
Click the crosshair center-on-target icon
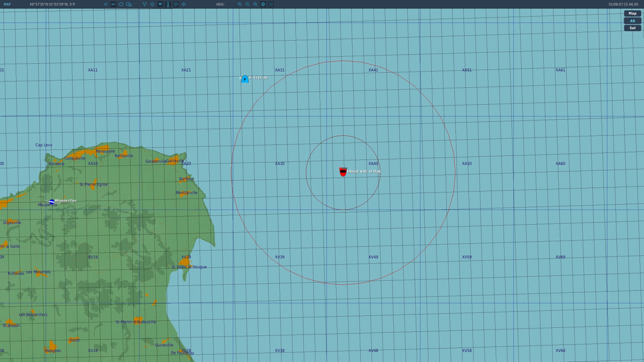[152, 4]
